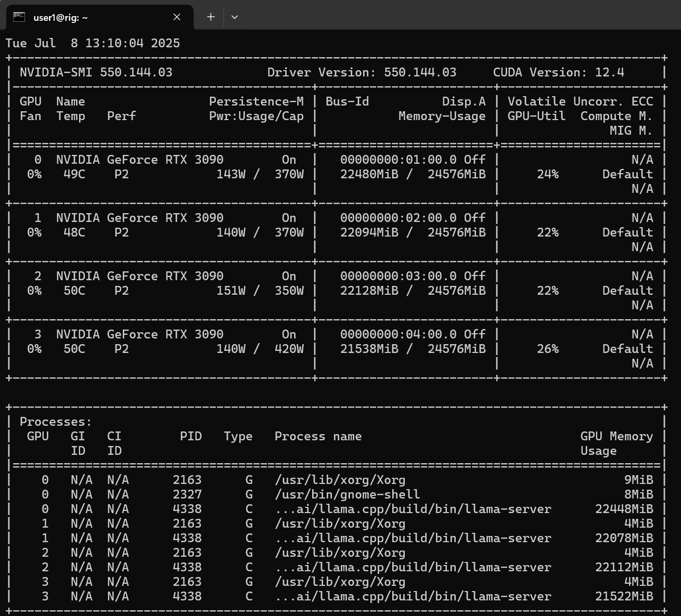Click the Fan column header
681x616 pixels.
pos(31,116)
